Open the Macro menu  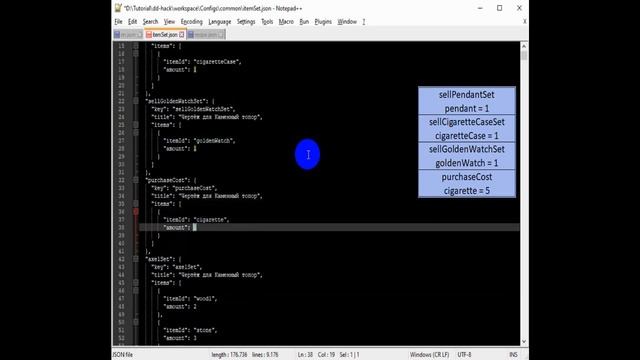[286, 22]
